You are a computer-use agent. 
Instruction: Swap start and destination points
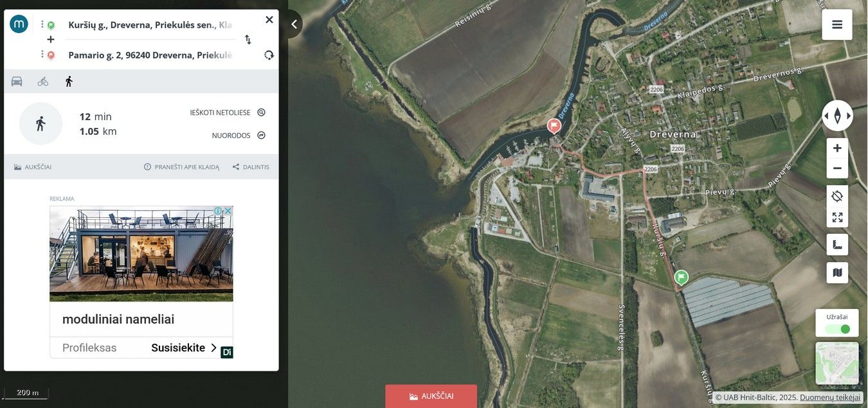(x=248, y=40)
